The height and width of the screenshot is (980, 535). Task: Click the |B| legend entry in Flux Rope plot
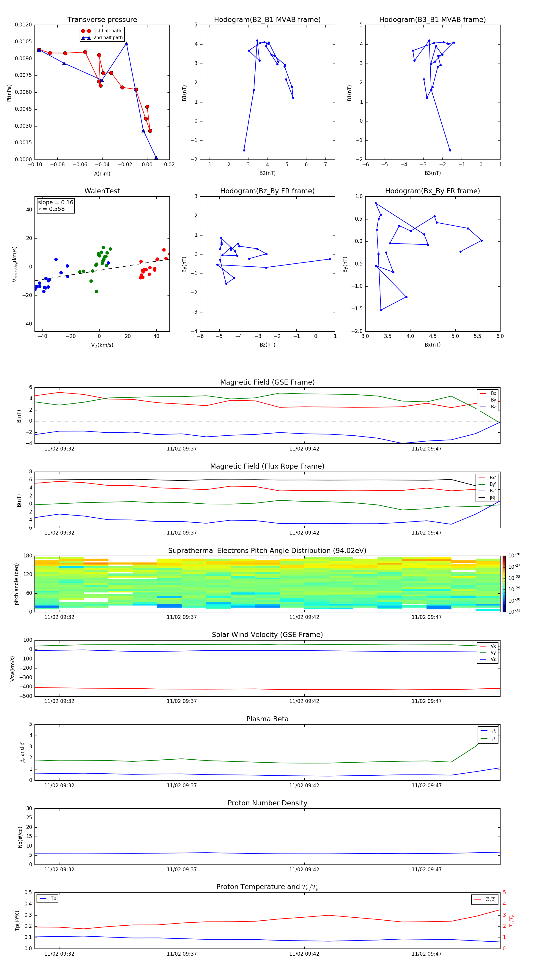point(487,498)
